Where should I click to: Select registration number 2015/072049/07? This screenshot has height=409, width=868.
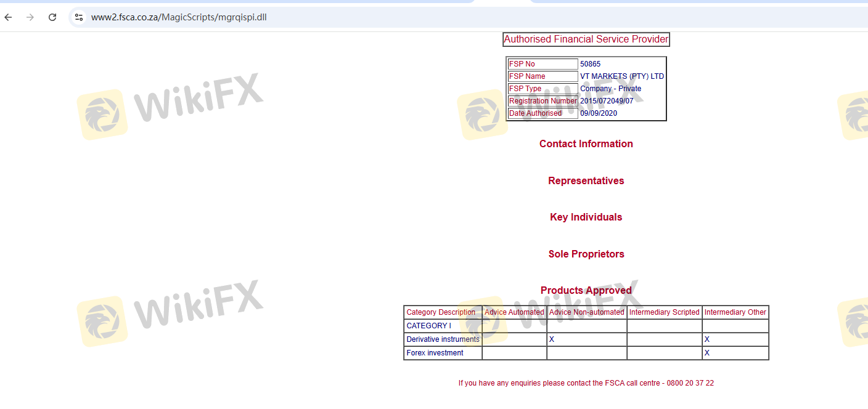607,101
